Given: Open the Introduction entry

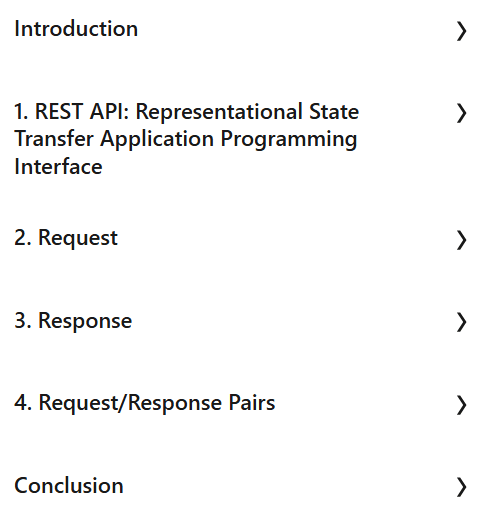Looking at the screenshot, I should click(x=76, y=29).
